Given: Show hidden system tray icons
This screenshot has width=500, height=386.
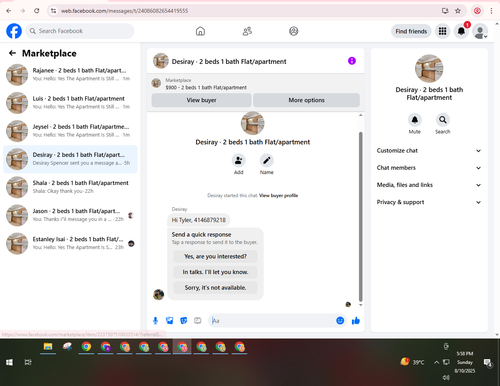Looking at the screenshot, I should tap(436, 362).
